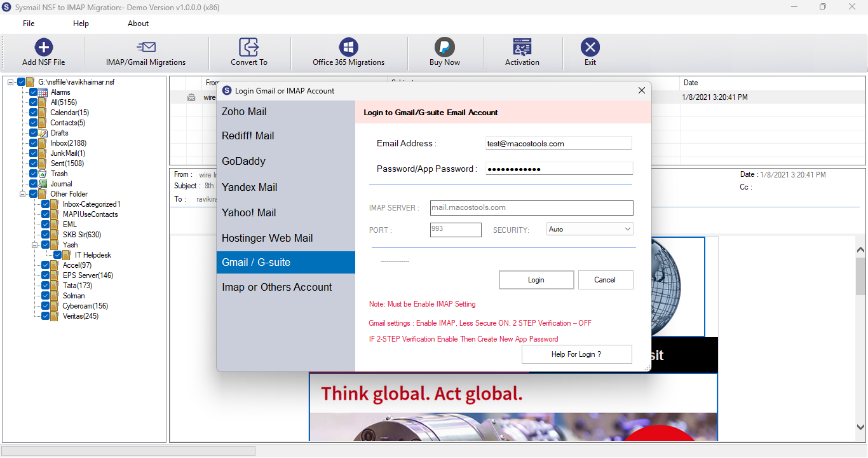This screenshot has width=868, height=458.
Task: Click the folder icon beside Contacts(5)
Action: tap(43, 123)
